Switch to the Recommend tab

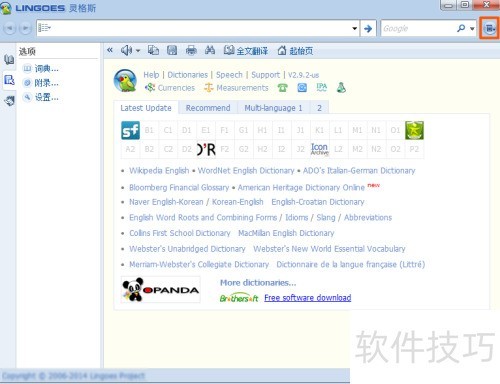point(208,108)
